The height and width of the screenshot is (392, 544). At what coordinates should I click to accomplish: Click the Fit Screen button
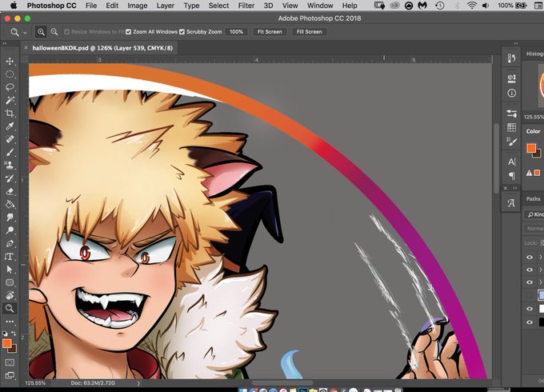[270, 32]
